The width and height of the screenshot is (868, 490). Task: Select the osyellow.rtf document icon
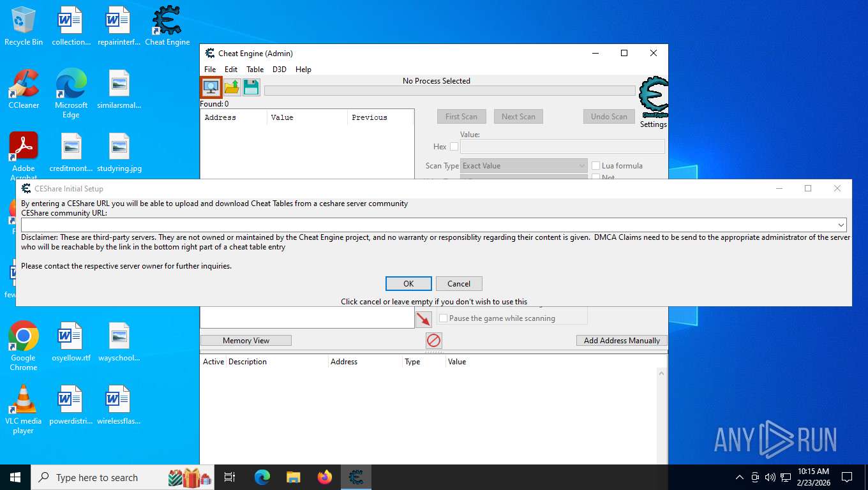(71, 342)
